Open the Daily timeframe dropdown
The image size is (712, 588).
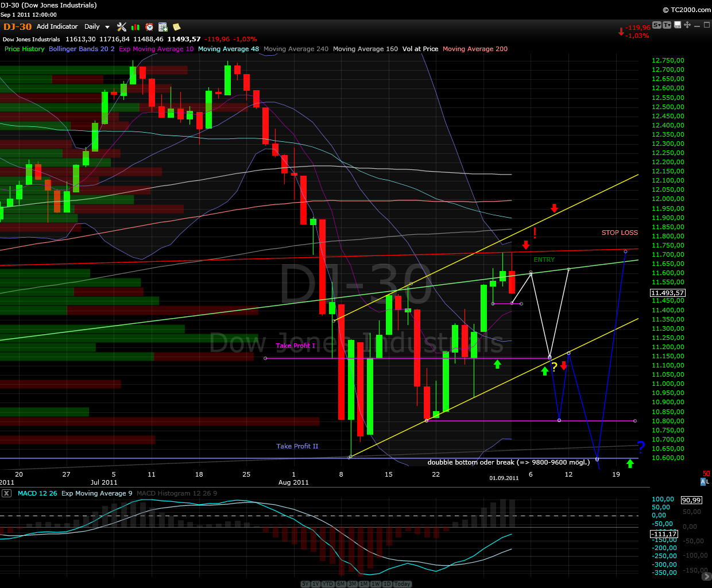click(x=96, y=26)
